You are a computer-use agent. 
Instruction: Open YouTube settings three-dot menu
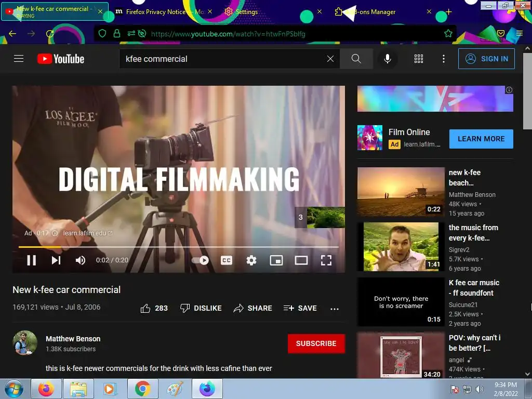click(444, 59)
